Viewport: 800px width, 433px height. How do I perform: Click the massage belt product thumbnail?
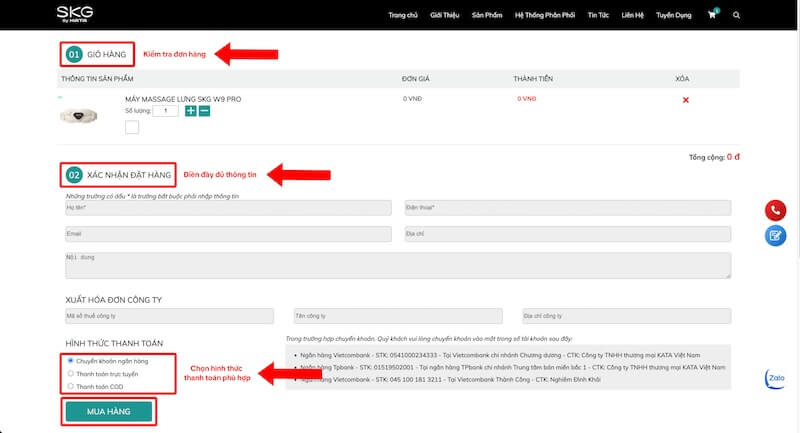pyautogui.click(x=83, y=115)
